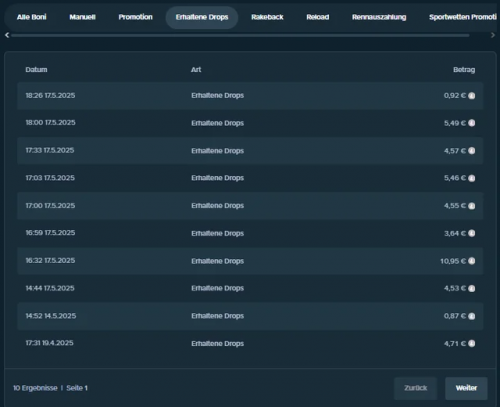Click the Art column header
This screenshot has height=407, width=500.
[196, 70]
